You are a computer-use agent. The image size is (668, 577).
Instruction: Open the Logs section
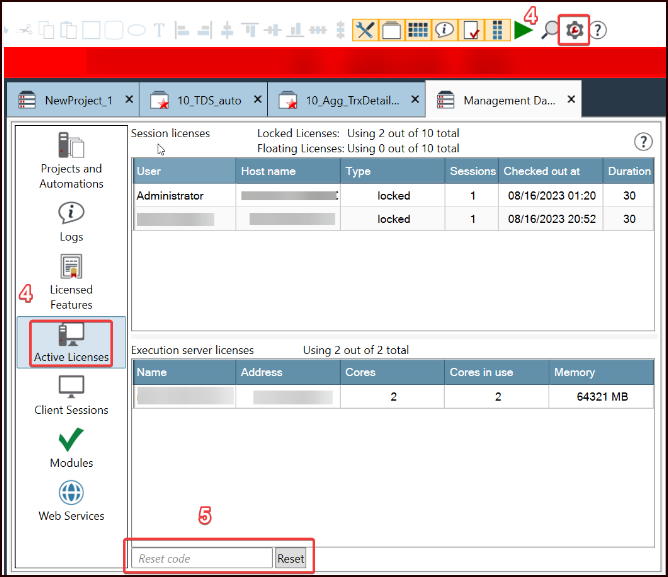[71, 222]
